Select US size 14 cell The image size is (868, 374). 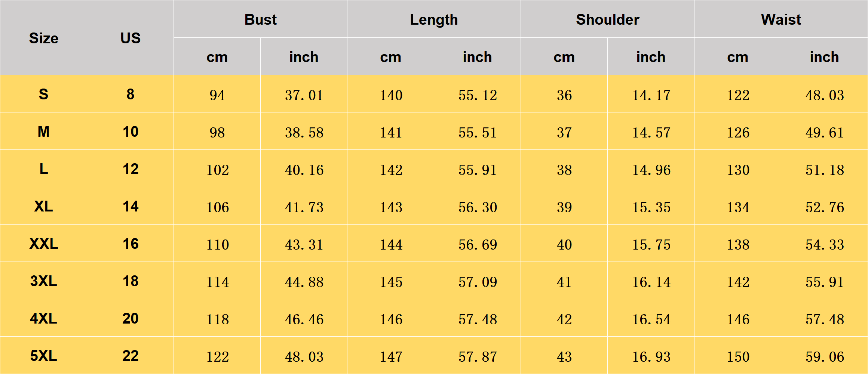130,206
